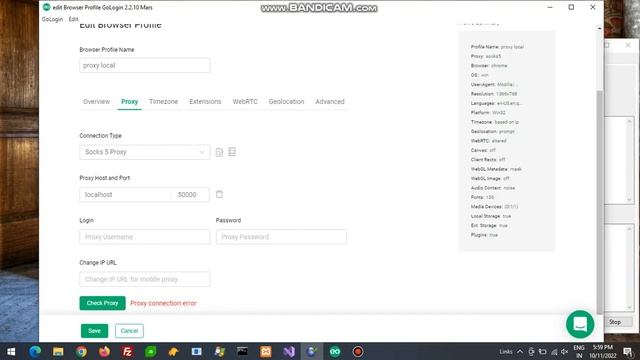Click the active GoLogin taskbar icon

312,351
